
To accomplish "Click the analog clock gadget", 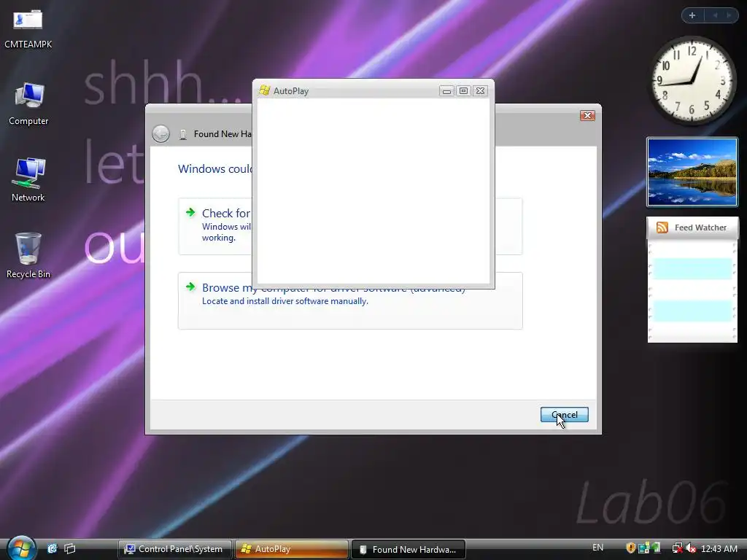I will coord(692,79).
